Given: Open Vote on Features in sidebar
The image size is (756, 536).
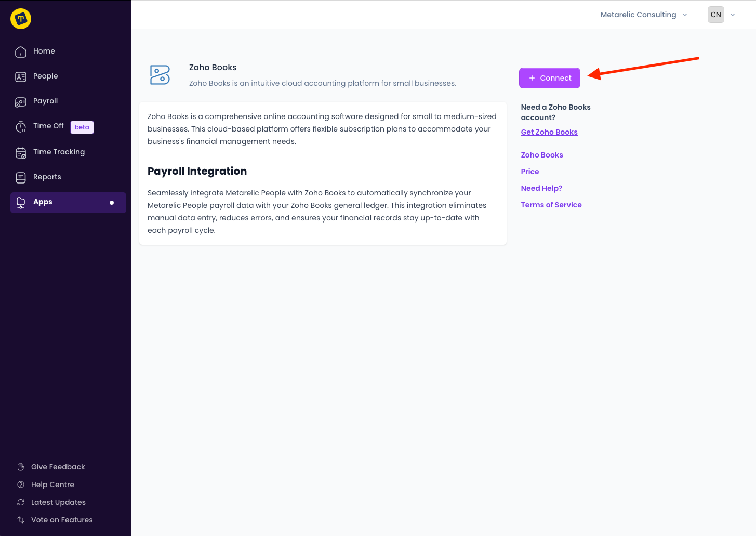Looking at the screenshot, I should coord(62,520).
